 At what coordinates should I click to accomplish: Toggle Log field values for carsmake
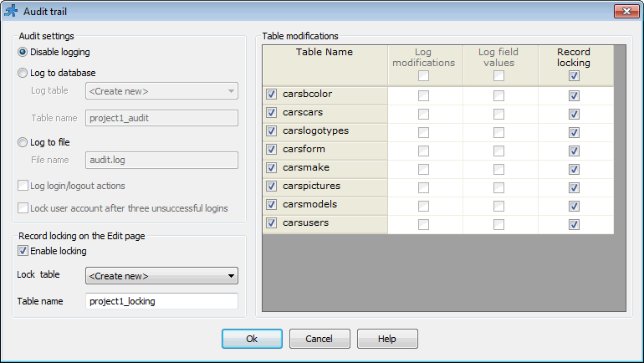(x=498, y=170)
